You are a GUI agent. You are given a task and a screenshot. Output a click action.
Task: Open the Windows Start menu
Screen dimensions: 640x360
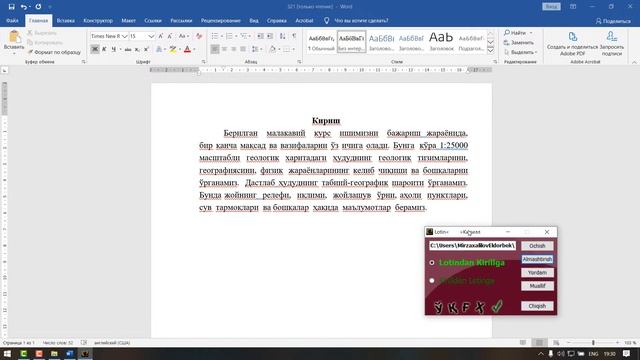click(x=7, y=353)
